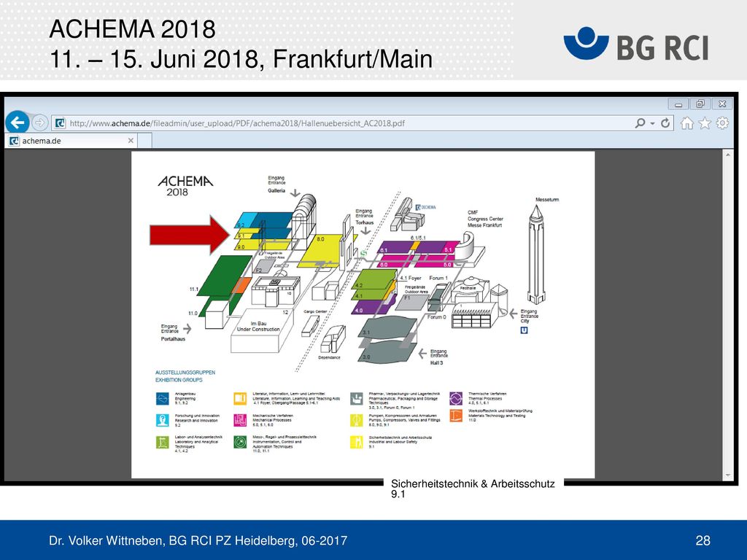Image resolution: width=747 pixels, height=560 pixels.
Task: Click the 'Congress Center' map label
Action: click(485, 219)
